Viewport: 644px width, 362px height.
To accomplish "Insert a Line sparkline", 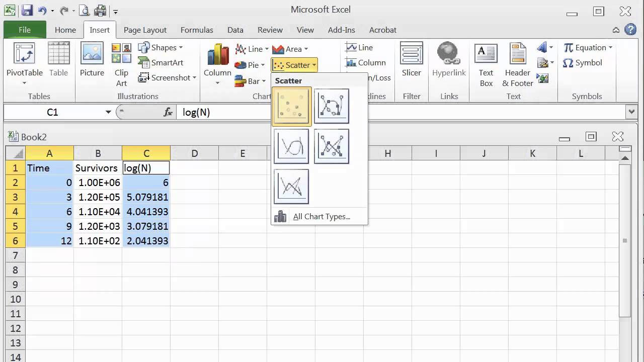I will [359, 47].
